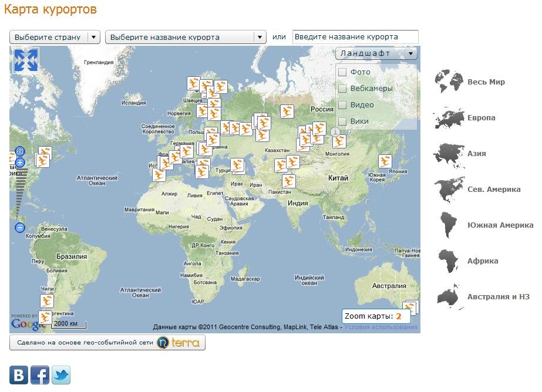This screenshot has height=392, width=542.
Task: Zoom out with the minus button
Action: [20, 228]
